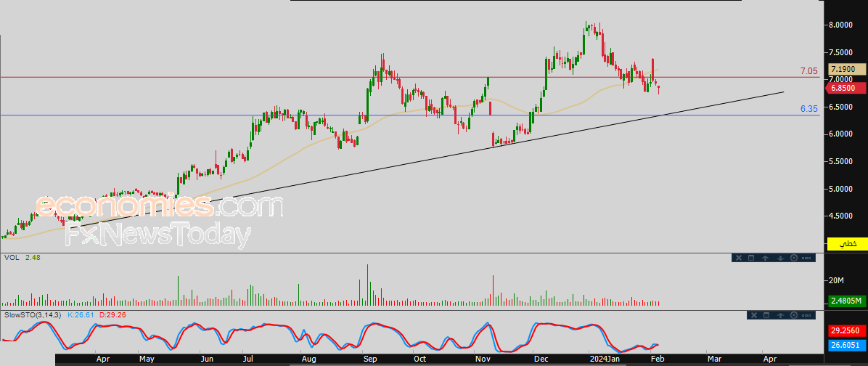Viewport: 868px width, 366px height.
Task: Close the VOL indicator panel
Action: [x=739, y=258]
